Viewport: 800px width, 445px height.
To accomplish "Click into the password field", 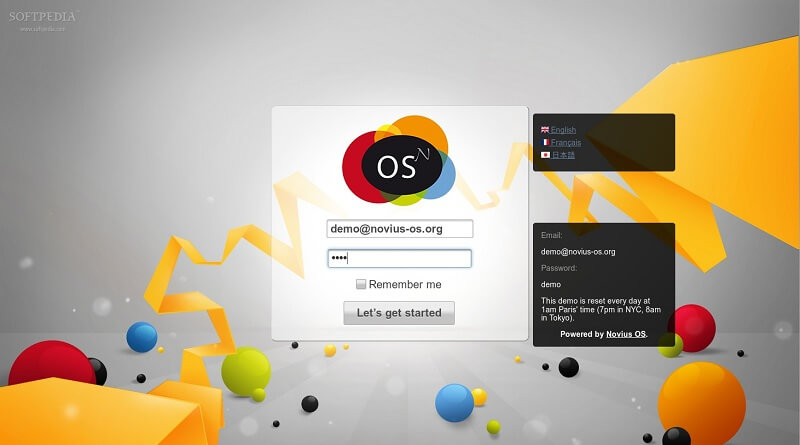I will (x=399, y=259).
